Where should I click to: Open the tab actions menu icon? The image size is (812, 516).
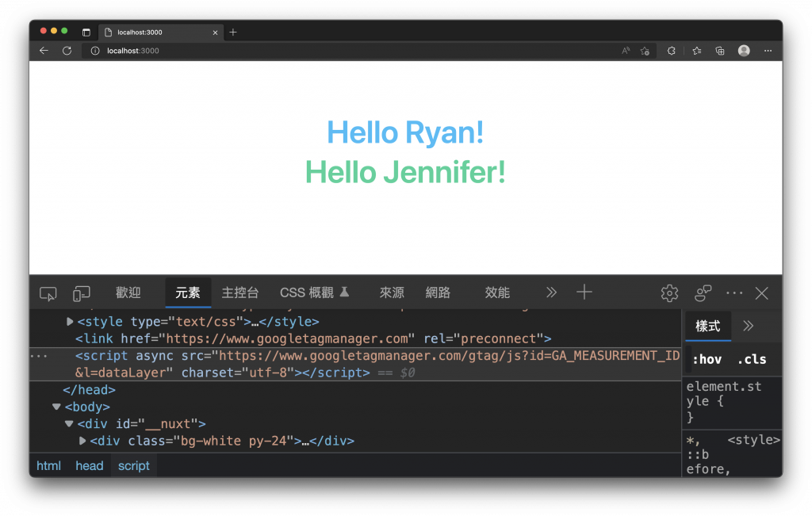point(86,32)
